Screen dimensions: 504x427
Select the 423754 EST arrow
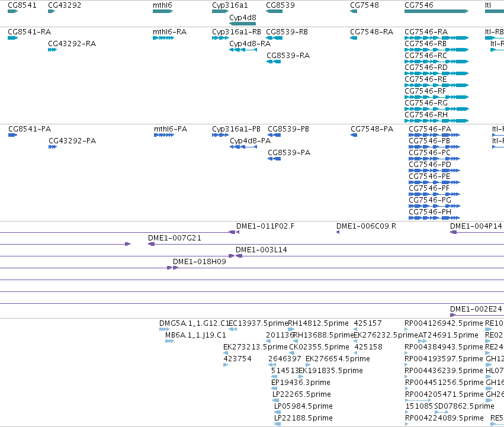(226, 365)
